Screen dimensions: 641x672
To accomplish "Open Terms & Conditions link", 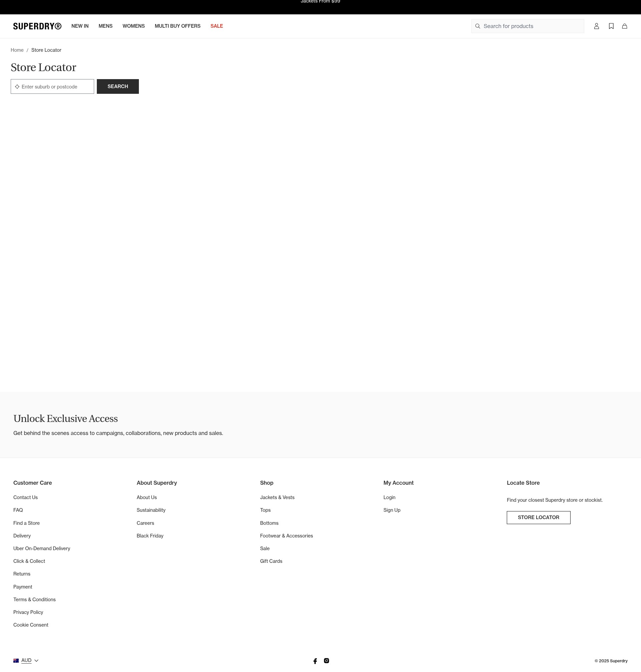I will pos(34,600).
